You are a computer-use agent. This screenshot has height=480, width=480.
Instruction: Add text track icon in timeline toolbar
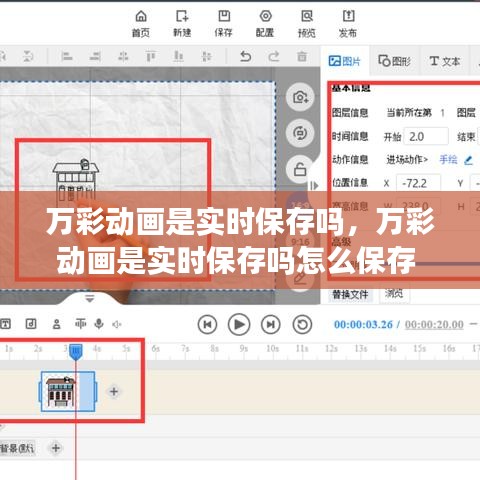tap(5, 324)
